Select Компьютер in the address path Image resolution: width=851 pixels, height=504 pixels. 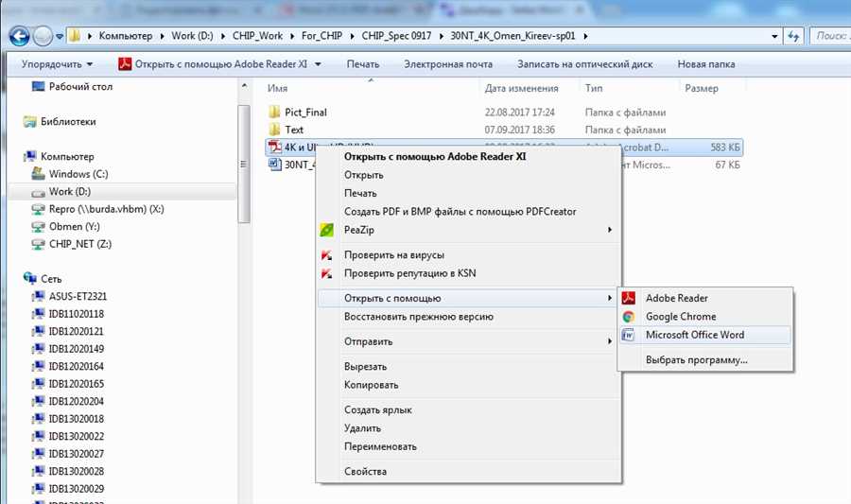(x=126, y=36)
